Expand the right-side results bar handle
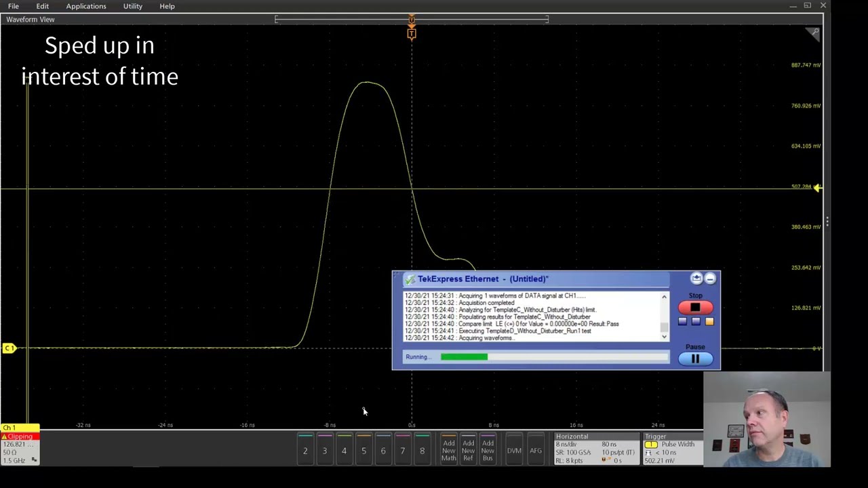This screenshot has height=488, width=868. [x=827, y=222]
